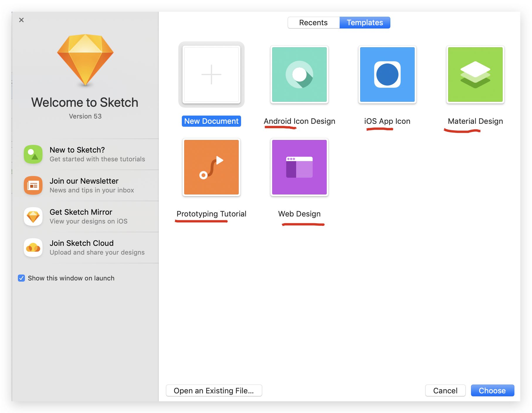Click the Sketch Cloud icon
This screenshot has width=532, height=413.
(x=33, y=248)
